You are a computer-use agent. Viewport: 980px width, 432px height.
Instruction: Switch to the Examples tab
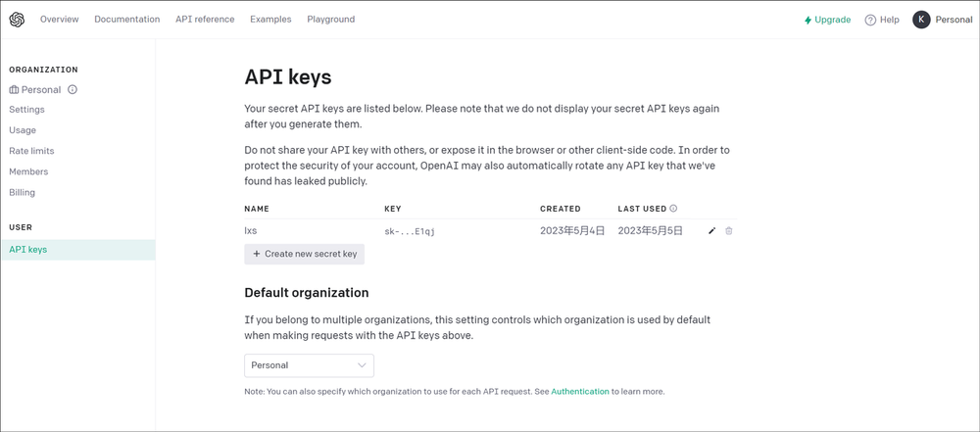(x=270, y=20)
